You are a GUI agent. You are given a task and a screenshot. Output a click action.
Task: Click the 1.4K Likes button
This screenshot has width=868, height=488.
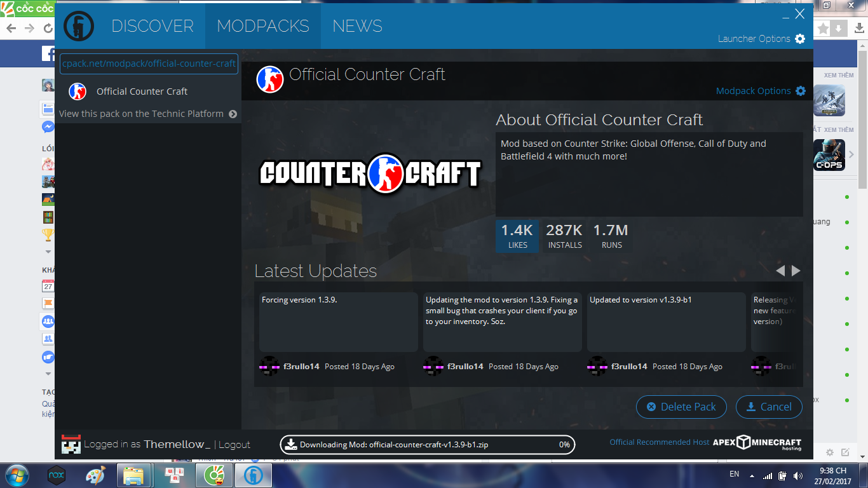pyautogui.click(x=518, y=236)
